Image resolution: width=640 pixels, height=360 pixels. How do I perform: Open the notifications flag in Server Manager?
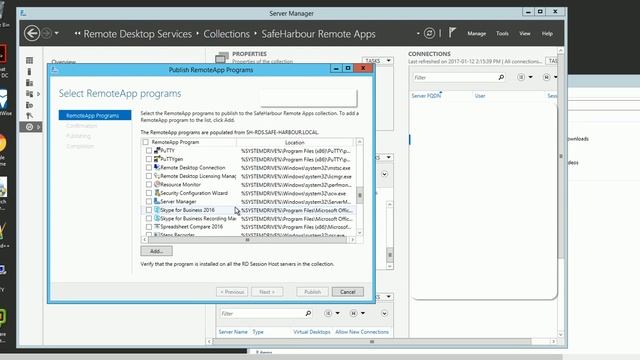(452, 33)
